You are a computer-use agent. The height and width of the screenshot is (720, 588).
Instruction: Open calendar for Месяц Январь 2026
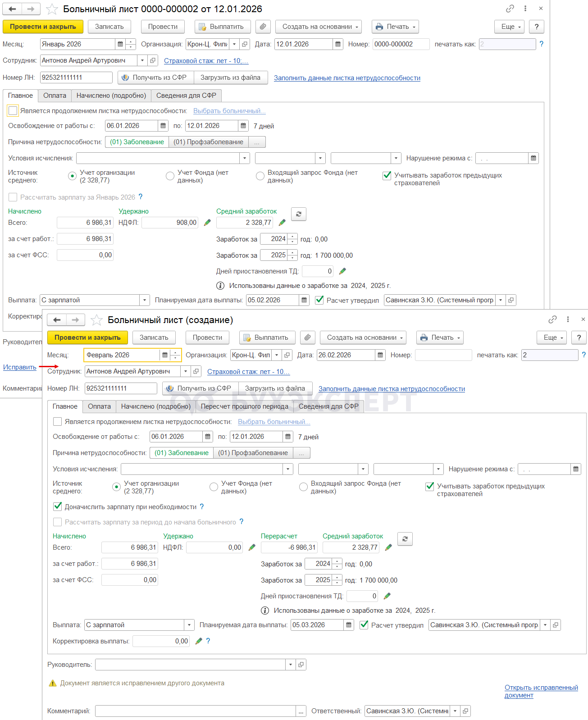click(120, 44)
